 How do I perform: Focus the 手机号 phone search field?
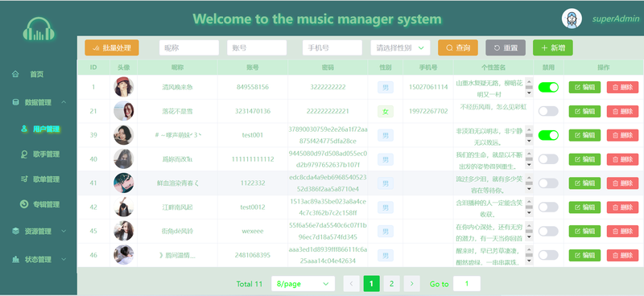pos(332,47)
